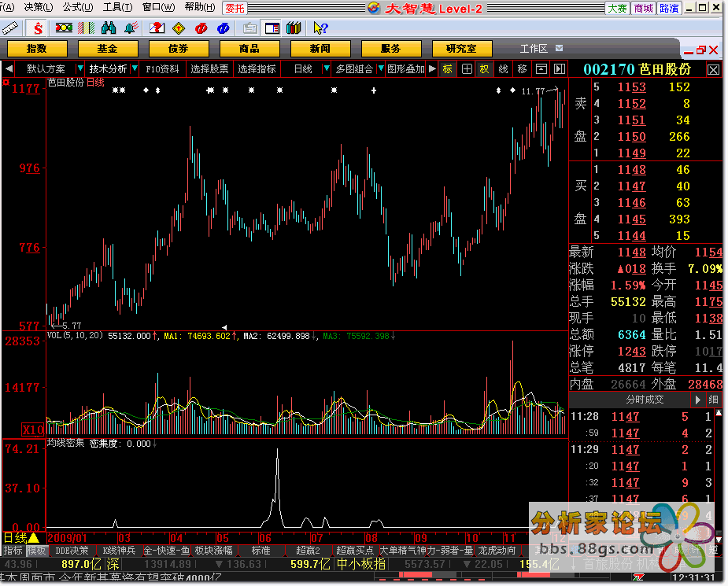Click the red question mark chart icon

157,29
